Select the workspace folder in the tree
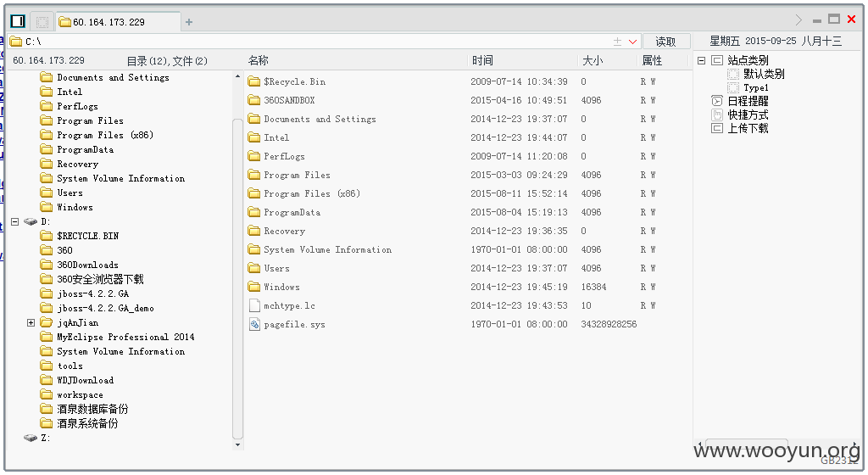This screenshot has height=475, width=868. tap(80, 394)
